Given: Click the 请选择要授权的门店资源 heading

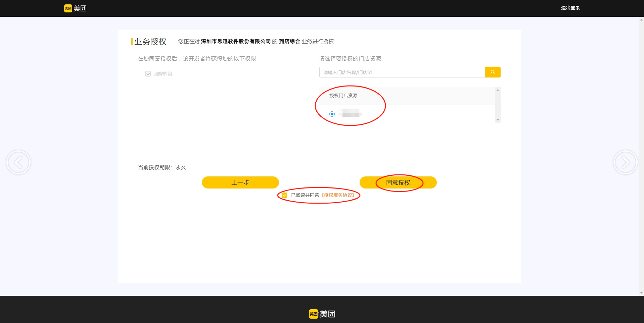Looking at the screenshot, I should 350,59.
